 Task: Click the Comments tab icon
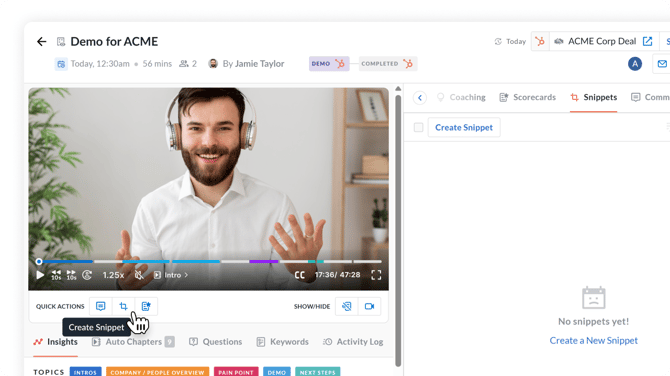(x=636, y=97)
